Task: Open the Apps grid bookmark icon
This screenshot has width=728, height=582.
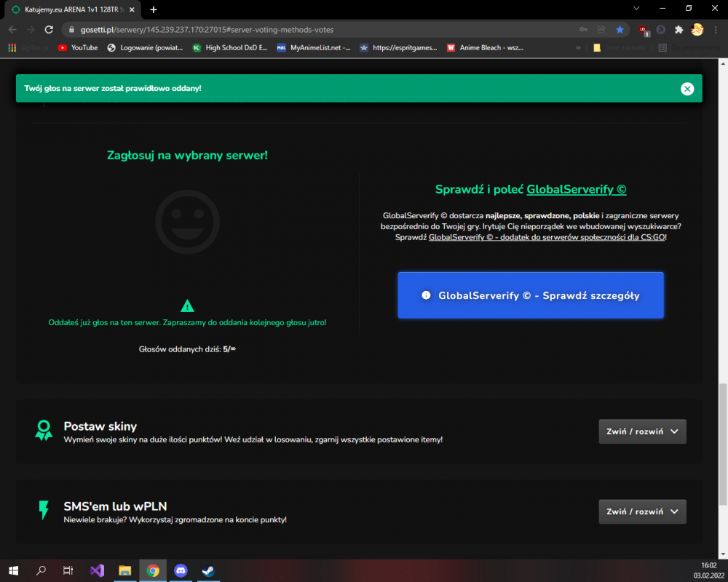Action: [12, 47]
